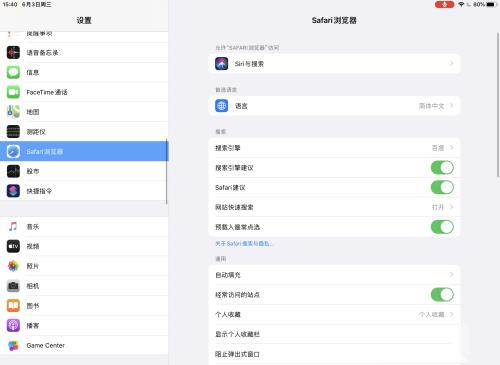The height and width of the screenshot is (365, 500).
Task: Open Voice Memos settings icon
Action: [x=13, y=53]
